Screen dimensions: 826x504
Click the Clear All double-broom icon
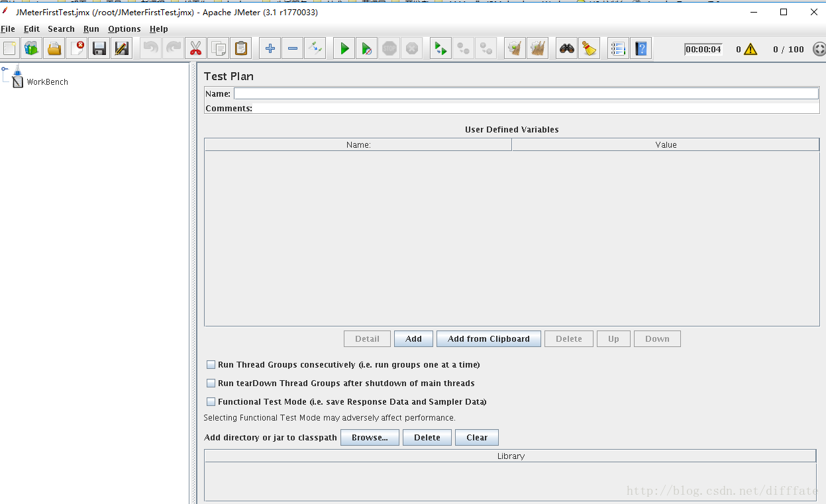538,48
